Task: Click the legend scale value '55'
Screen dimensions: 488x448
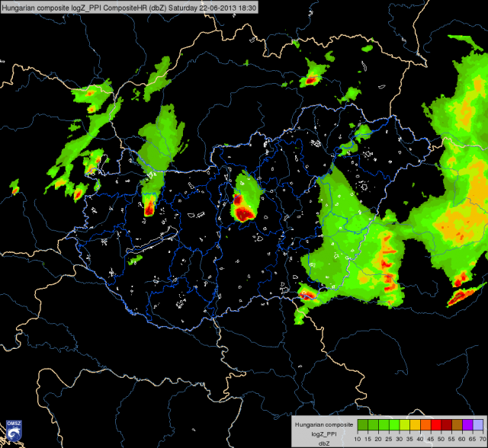Action: (451, 439)
